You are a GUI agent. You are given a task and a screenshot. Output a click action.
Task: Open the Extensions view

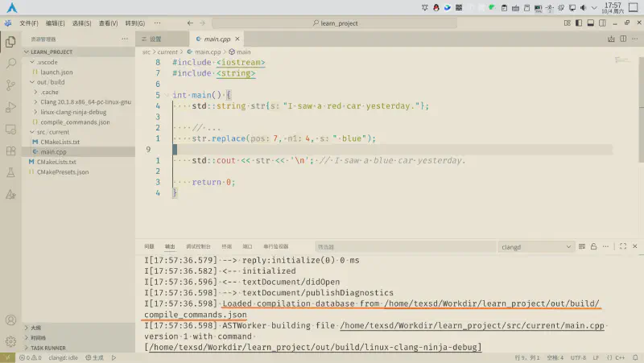[10, 150]
